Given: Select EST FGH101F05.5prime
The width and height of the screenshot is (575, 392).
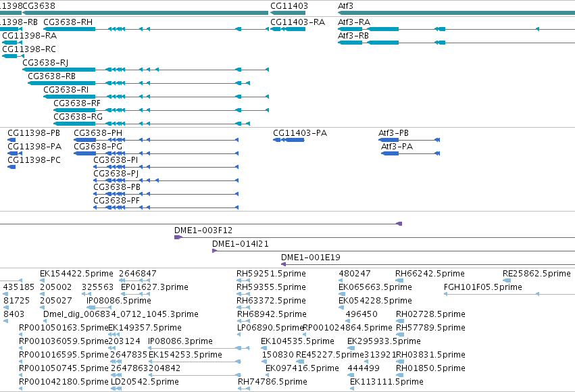Looking at the screenshot, I should [x=483, y=287].
